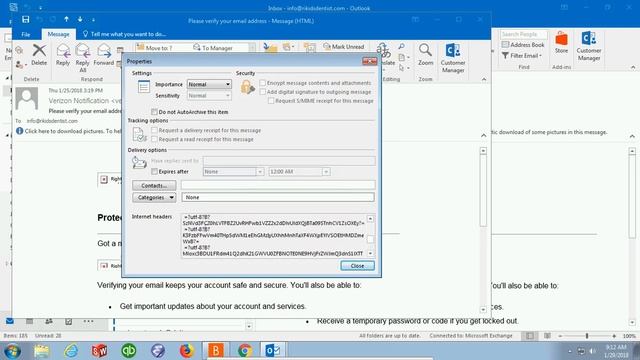Viewport: 640px width, 360px height.
Task: Click the sender avatar picture
Action: click(x=27, y=98)
